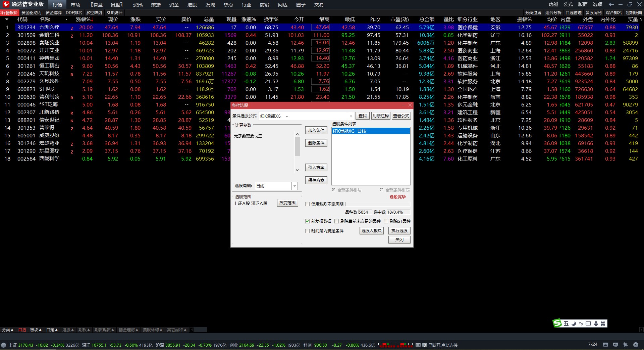Click the back arrow in the title bar
This screenshot has width=644, height=350.
[611, 4]
